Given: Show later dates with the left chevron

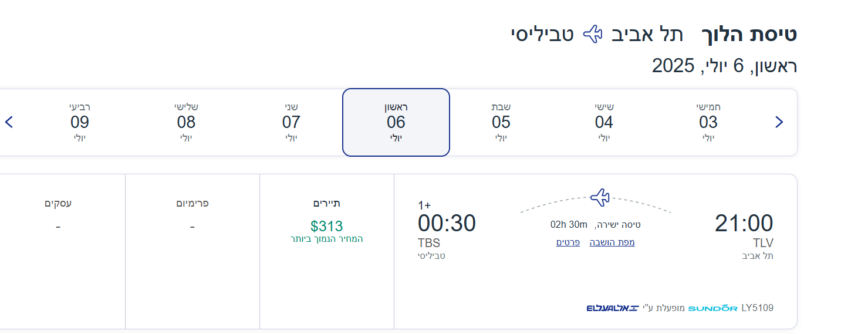Looking at the screenshot, I should point(9,122).
